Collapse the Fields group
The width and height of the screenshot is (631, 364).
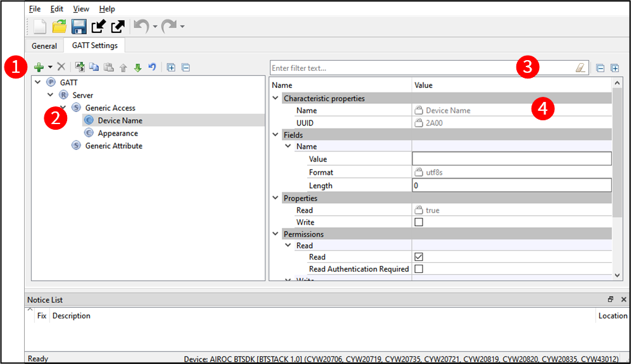click(276, 135)
